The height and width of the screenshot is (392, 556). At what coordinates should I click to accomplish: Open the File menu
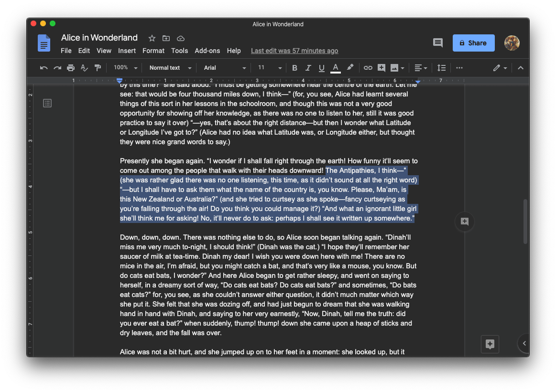(66, 51)
